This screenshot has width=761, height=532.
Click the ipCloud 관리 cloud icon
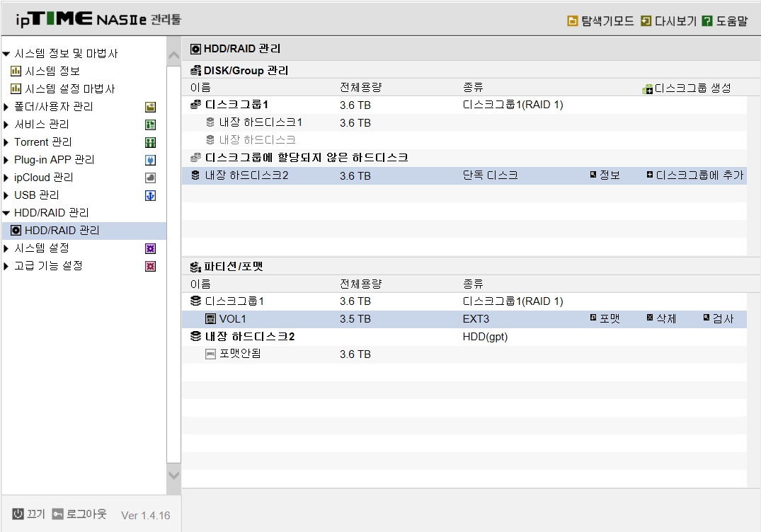(151, 178)
